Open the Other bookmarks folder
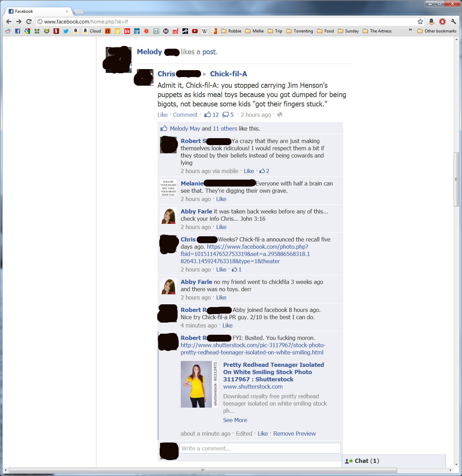 437,31
